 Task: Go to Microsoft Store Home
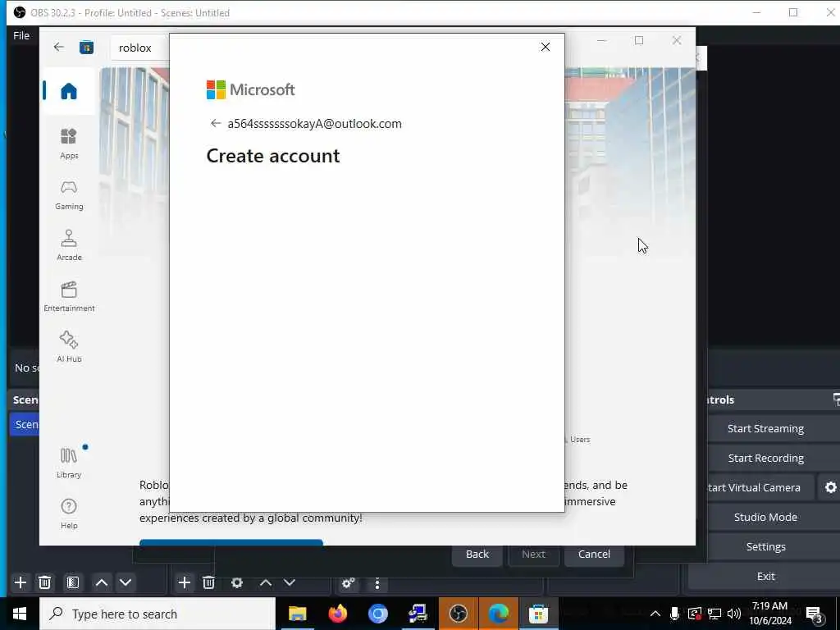[69, 91]
